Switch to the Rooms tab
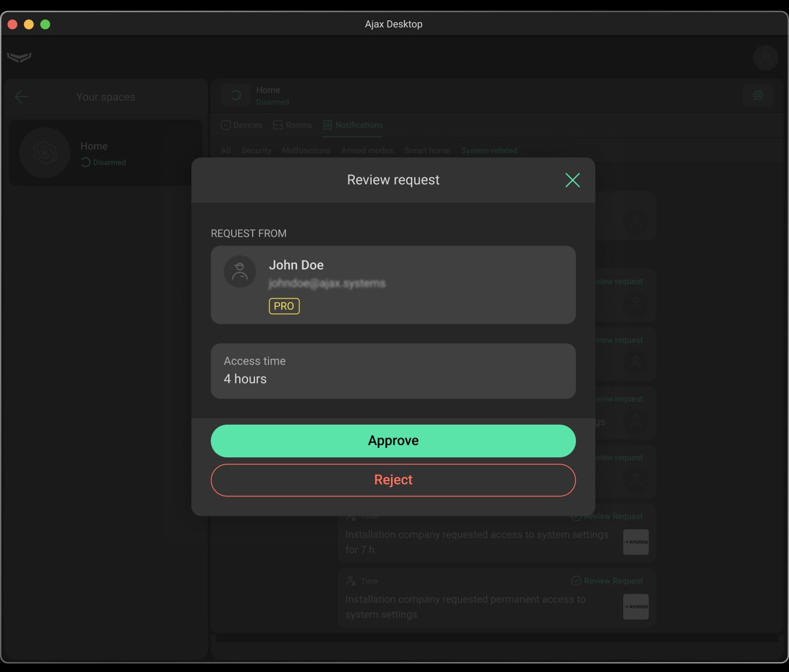This screenshot has height=672, width=789. tap(292, 125)
